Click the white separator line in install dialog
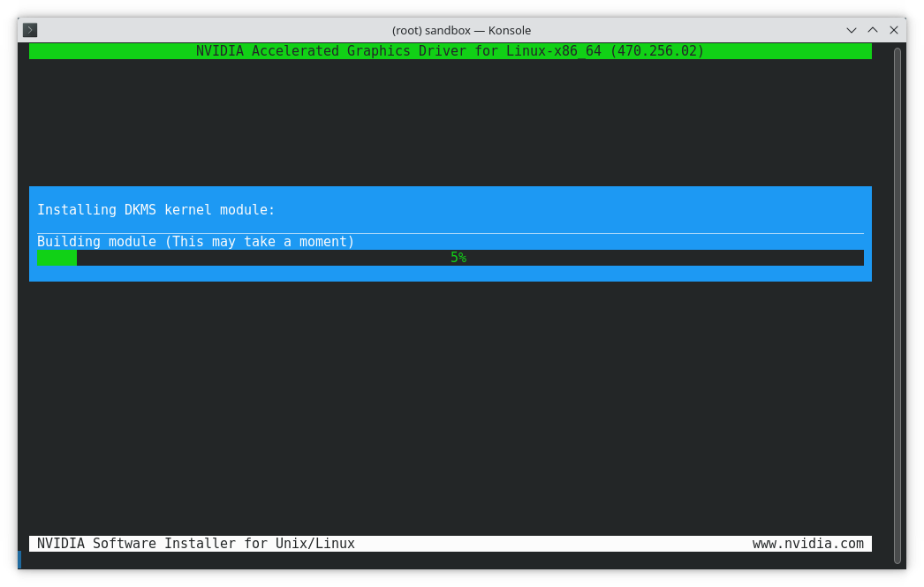Viewport: 924px width, 587px height. point(451,233)
